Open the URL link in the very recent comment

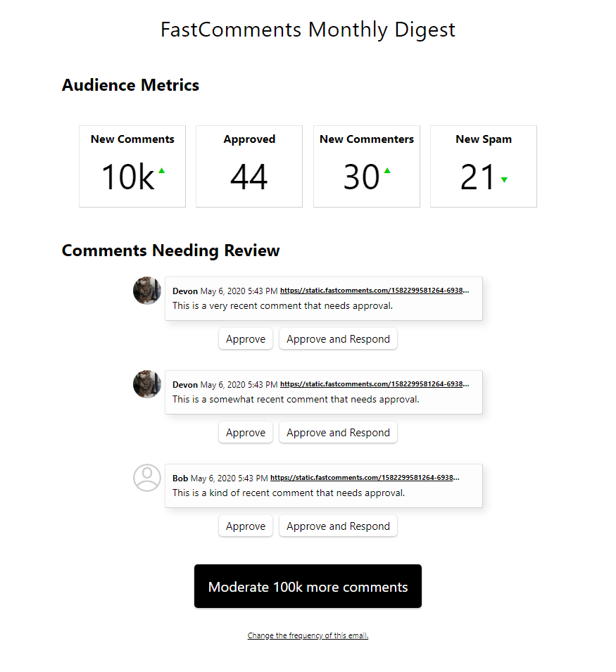pos(374,290)
